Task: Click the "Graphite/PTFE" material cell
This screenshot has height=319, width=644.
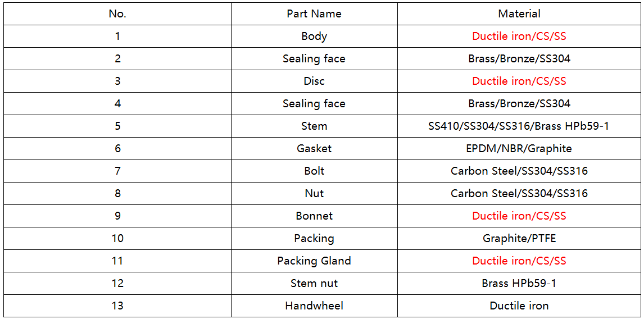Action: 519,239
